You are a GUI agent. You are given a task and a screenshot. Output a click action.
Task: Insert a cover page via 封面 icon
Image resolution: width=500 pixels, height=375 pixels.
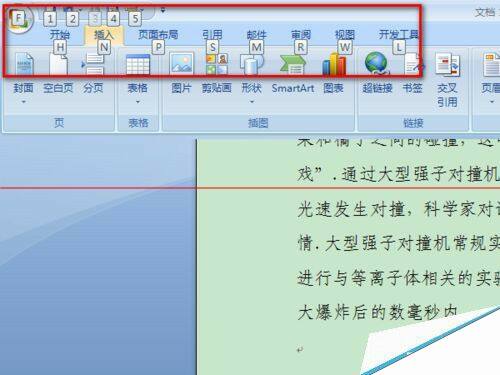click(x=24, y=64)
